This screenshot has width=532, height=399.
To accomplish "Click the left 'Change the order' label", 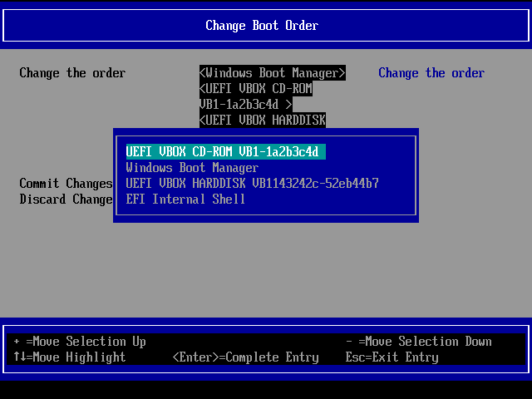I will 72,73.
